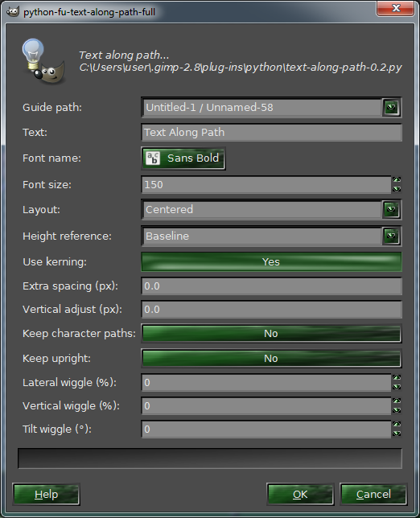Click the Text input field
Screen dimensions: 420x518
271,133
